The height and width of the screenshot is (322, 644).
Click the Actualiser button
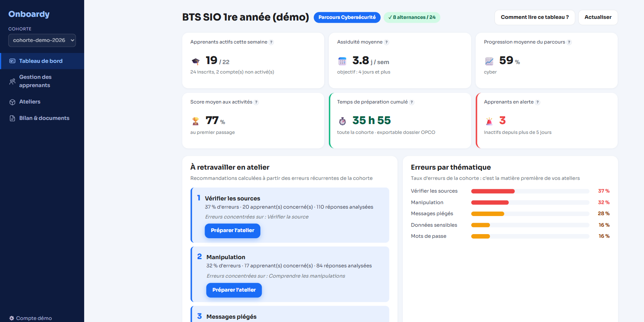[598, 17]
